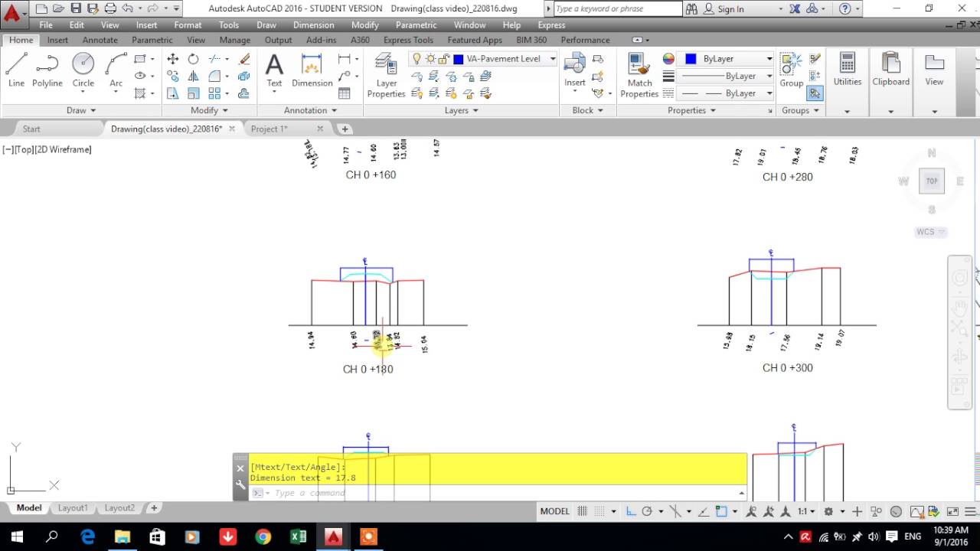The width and height of the screenshot is (980, 551).
Task: Click the View panel button
Action: point(934,70)
